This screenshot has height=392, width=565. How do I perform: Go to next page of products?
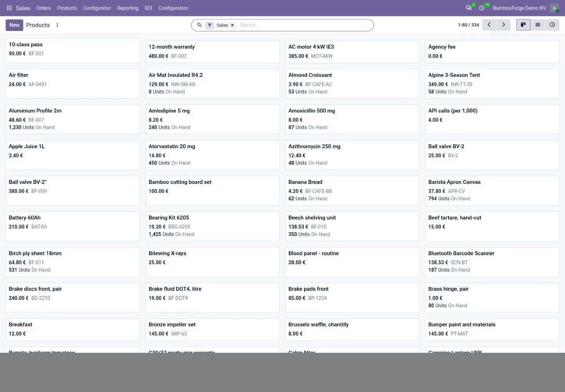(x=503, y=25)
